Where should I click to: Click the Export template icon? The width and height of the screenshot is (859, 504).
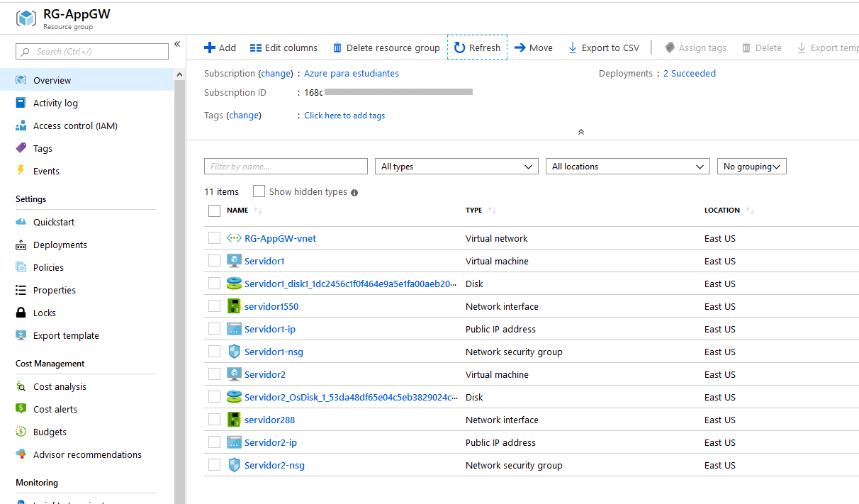(x=21, y=335)
